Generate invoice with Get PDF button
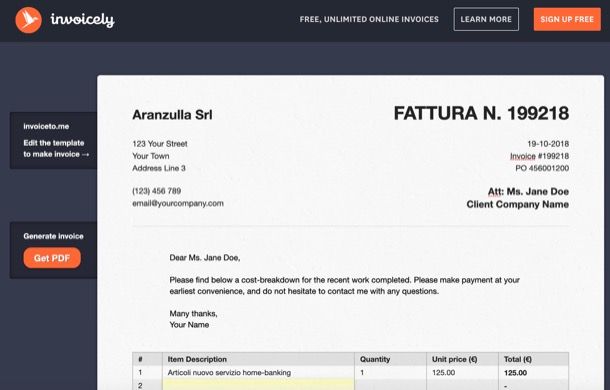Image resolution: width=610 pixels, height=390 pixels. click(x=52, y=258)
